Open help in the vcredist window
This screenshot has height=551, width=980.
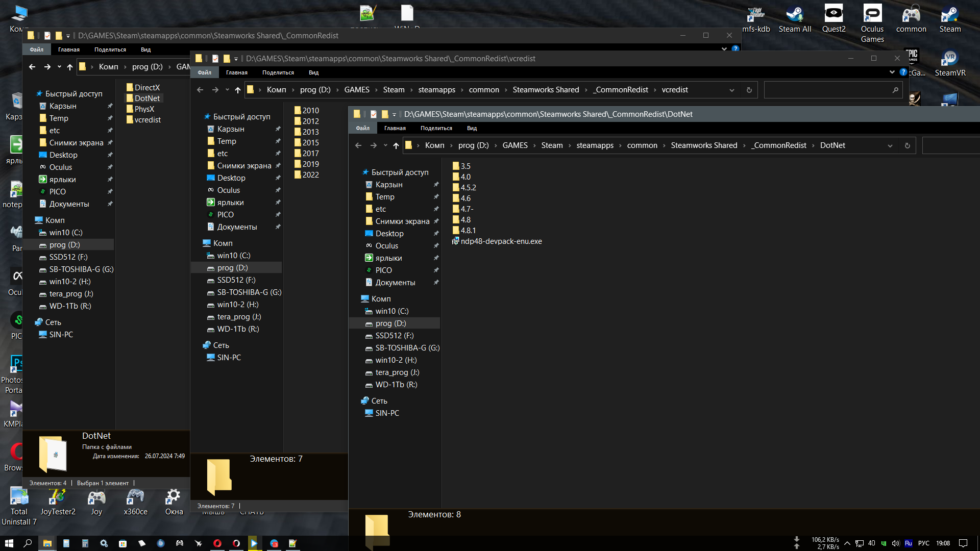[x=903, y=72]
